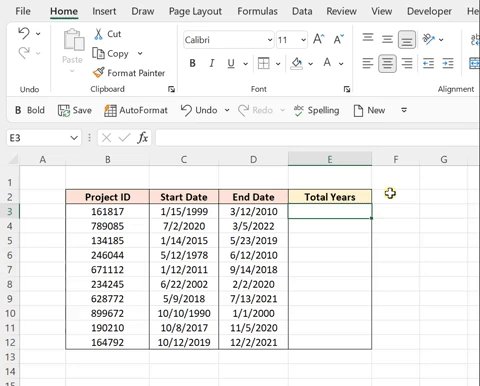
Task: Switch to the Draw tab
Action: (143, 11)
